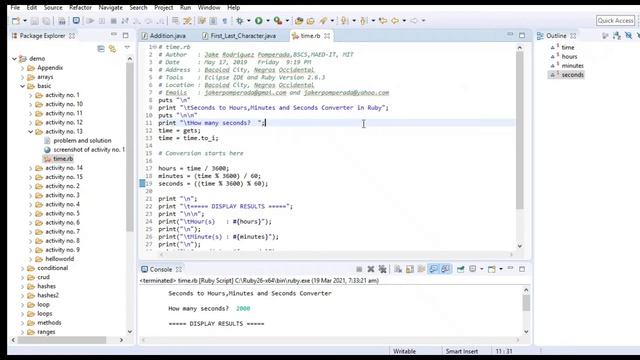The image size is (640, 360).
Task: Click line 17 'hours = time / 3600;'
Action: coord(193,168)
